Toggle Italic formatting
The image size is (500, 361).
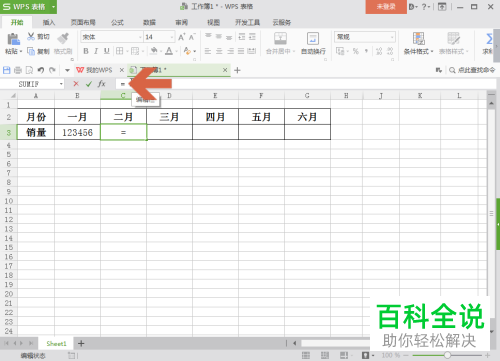pos(96,51)
